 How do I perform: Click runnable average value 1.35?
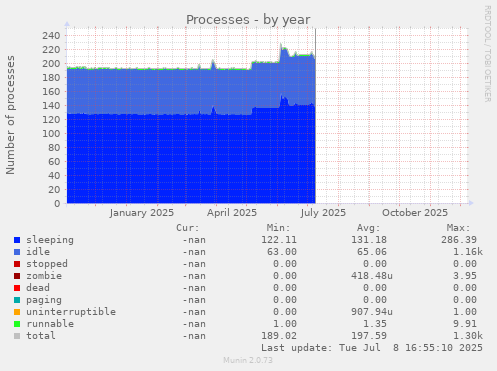coord(375,324)
